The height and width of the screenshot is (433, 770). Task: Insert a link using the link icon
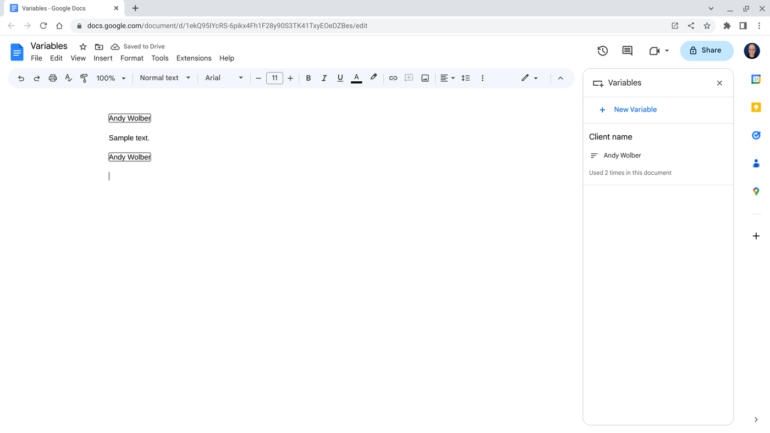(393, 78)
